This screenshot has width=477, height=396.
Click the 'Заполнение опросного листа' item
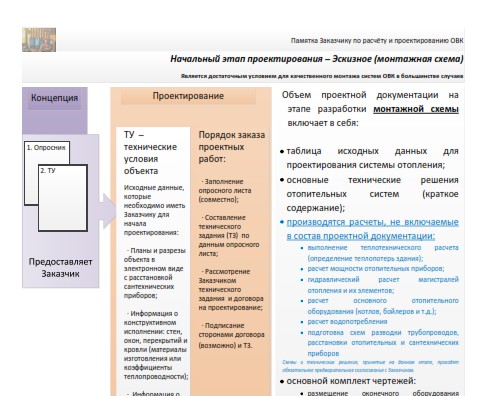pos(225,191)
